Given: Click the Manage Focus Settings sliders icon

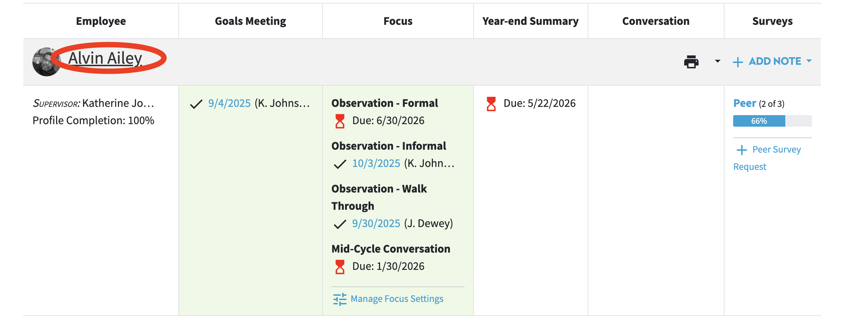Looking at the screenshot, I should click(339, 299).
